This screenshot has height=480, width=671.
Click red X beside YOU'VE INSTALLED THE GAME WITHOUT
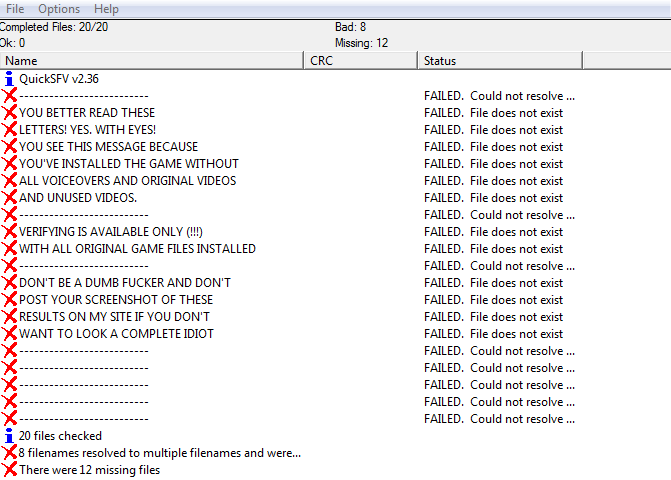pos(10,164)
